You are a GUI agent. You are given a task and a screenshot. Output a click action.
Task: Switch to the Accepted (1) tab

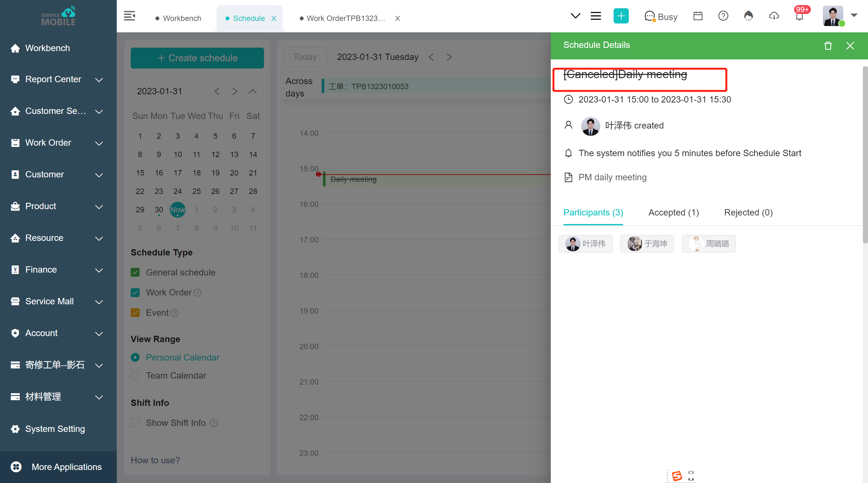coord(673,212)
